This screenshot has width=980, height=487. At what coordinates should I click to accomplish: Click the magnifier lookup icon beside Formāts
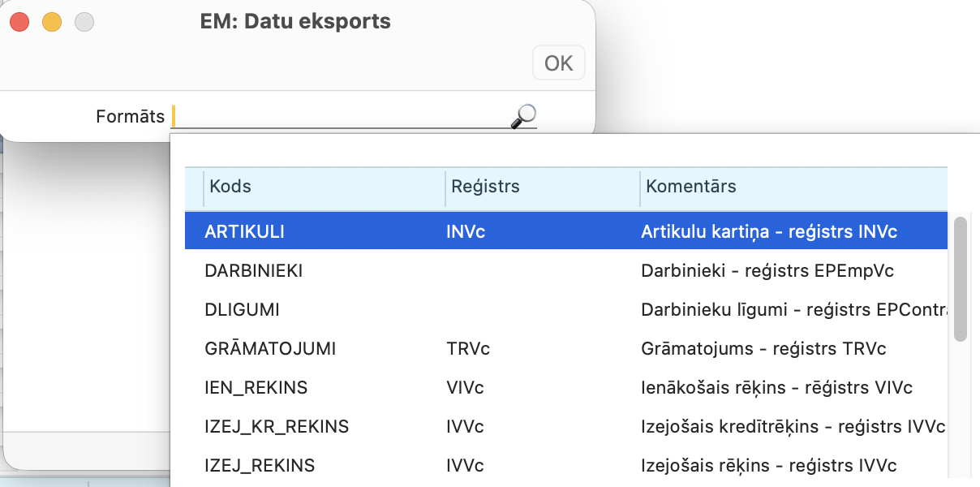(x=523, y=117)
